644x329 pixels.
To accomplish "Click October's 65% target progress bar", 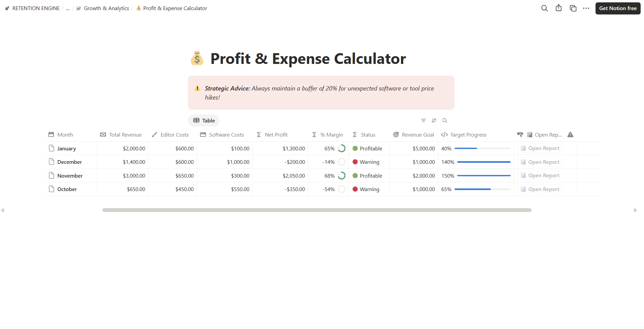I will (x=482, y=189).
